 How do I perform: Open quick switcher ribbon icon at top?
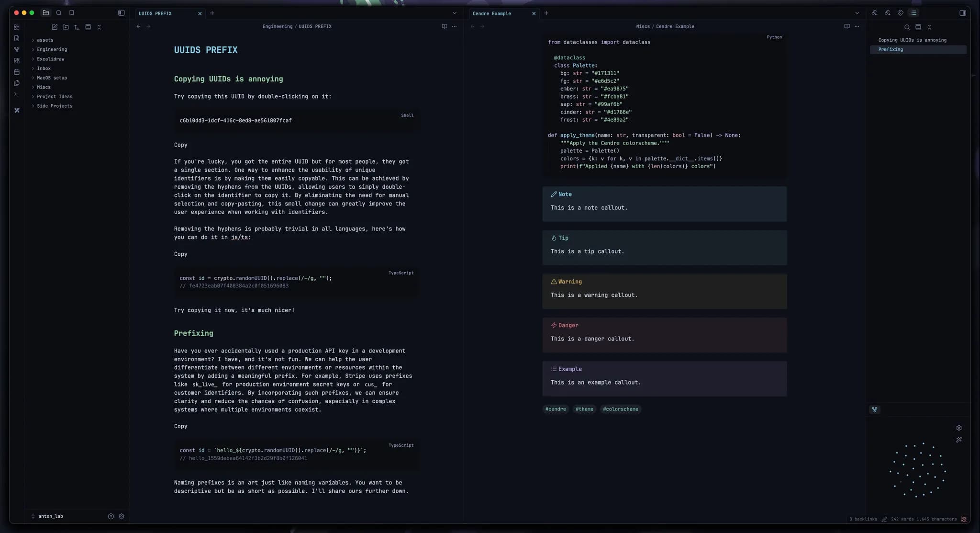coord(17,27)
